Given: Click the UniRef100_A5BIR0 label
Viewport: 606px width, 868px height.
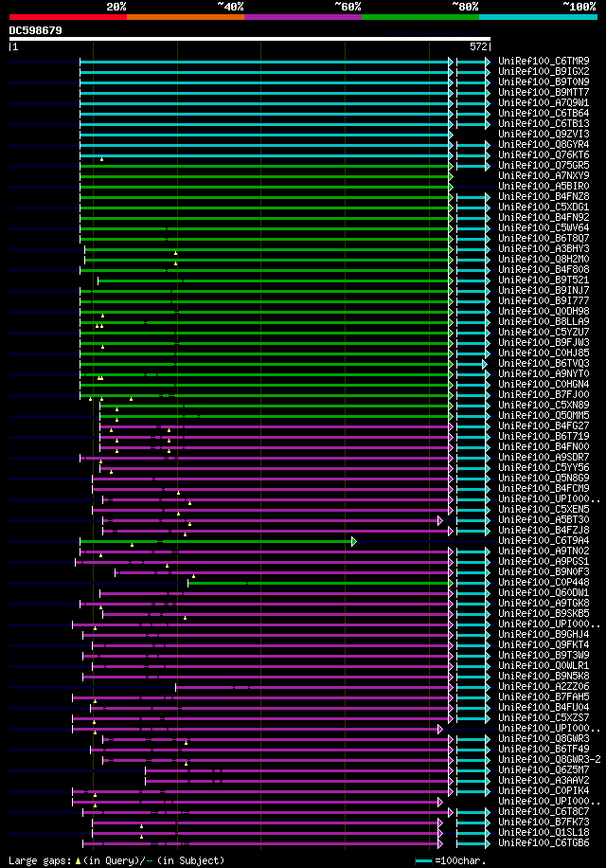Looking at the screenshot, I should click(544, 186).
